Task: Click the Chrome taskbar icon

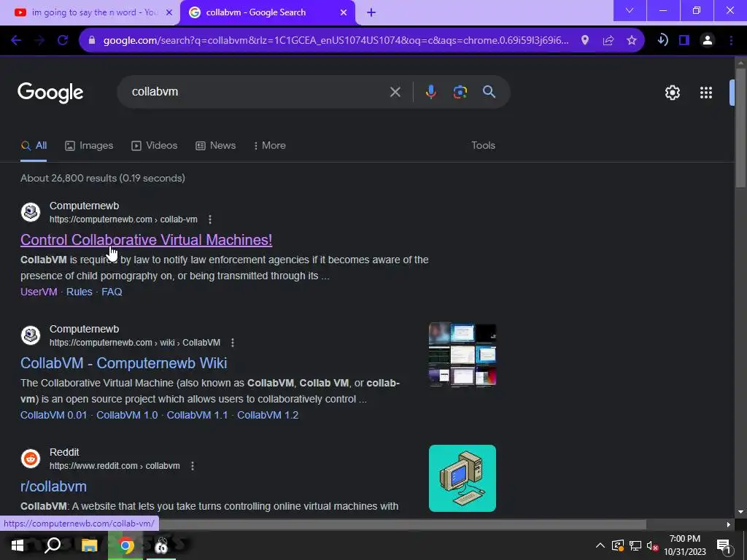Action: (x=125, y=545)
